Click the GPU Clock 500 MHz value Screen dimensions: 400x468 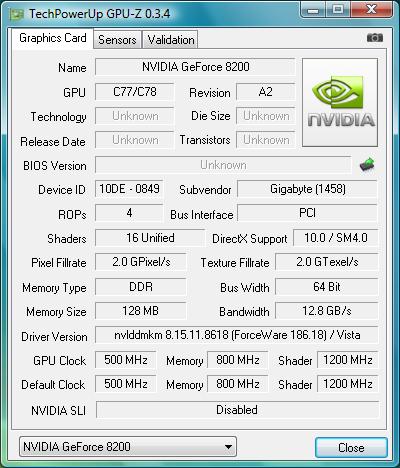tap(126, 360)
